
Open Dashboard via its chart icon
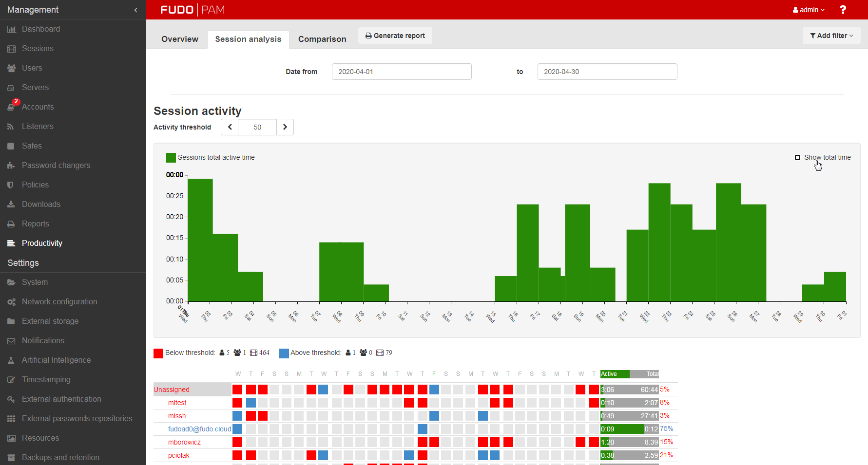point(11,29)
